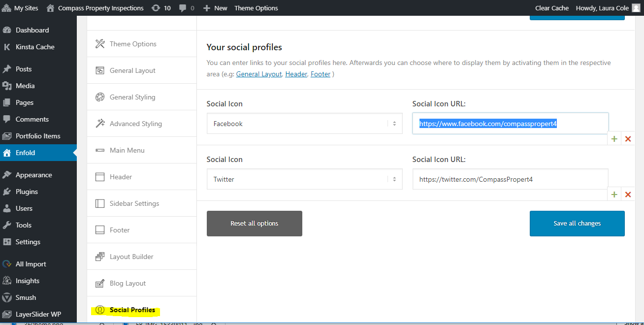The width and height of the screenshot is (644, 325).
Task: Click the All Import icon
Action: pos(7,264)
